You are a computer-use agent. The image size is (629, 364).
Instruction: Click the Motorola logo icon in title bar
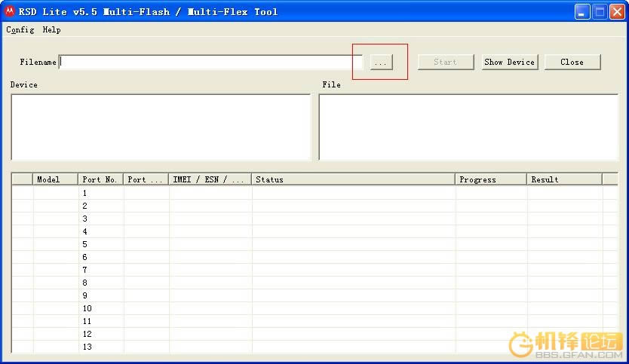[x=10, y=11]
